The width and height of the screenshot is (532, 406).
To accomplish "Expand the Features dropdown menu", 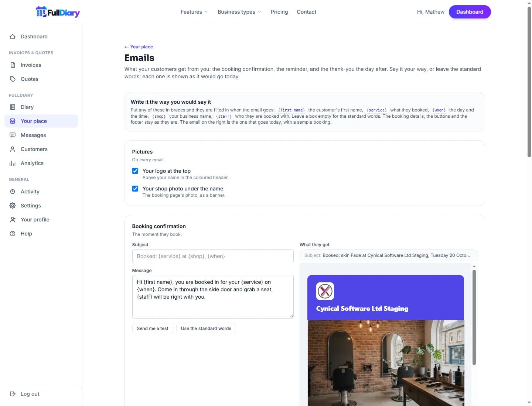I will [194, 12].
